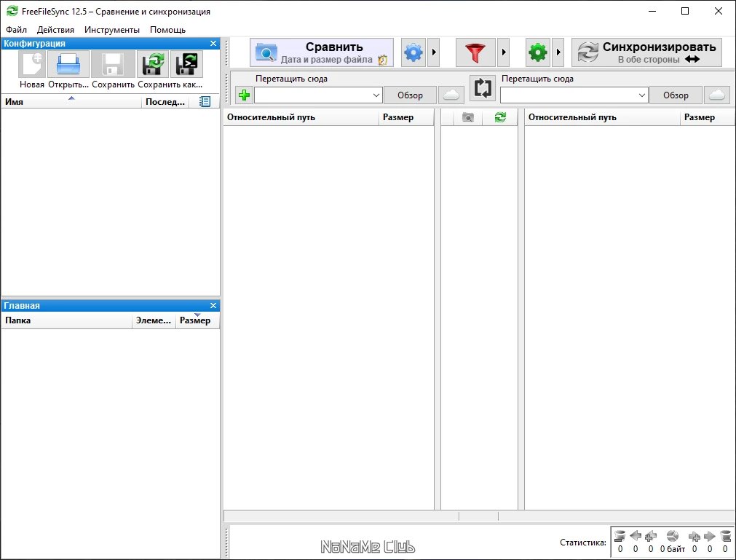Choose the Сохранить как sync job icon
This screenshot has width=736, height=560.
pyautogui.click(x=153, y=64)
